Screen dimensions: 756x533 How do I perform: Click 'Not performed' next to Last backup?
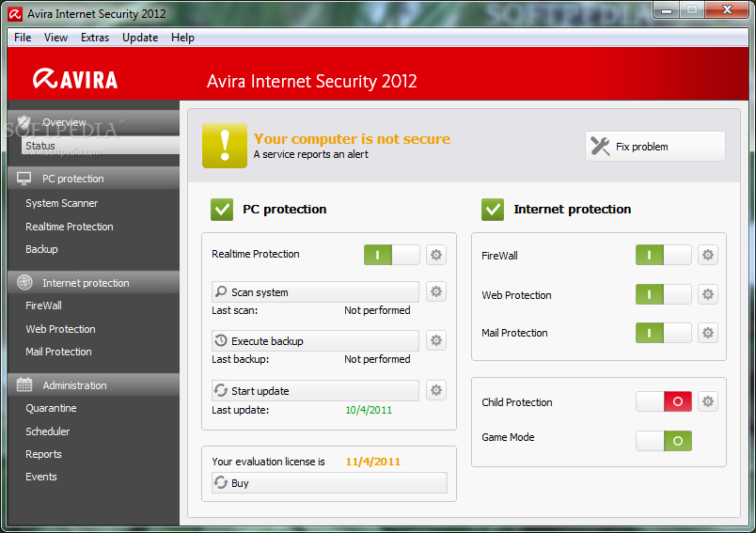click(377, 359)
